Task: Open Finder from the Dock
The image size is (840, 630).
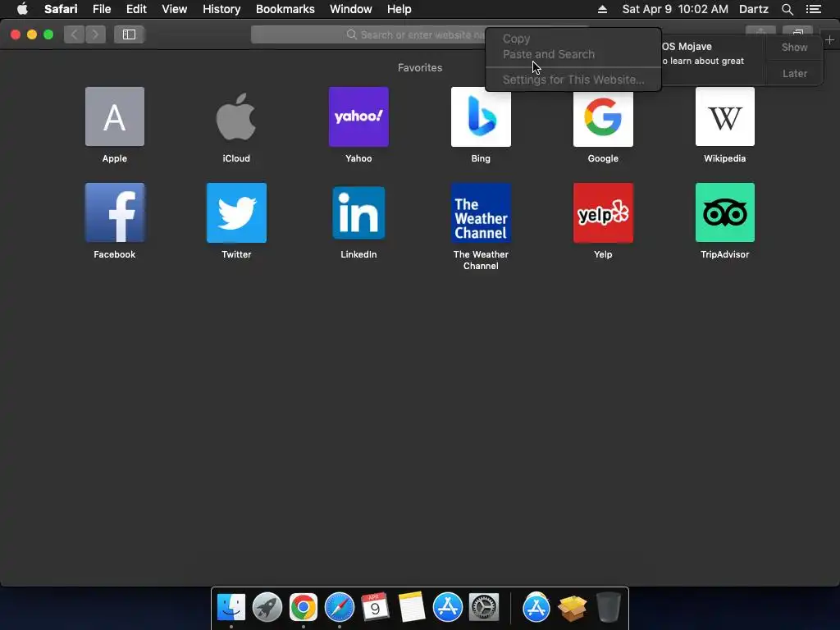Action: click(x=231, y=608)
